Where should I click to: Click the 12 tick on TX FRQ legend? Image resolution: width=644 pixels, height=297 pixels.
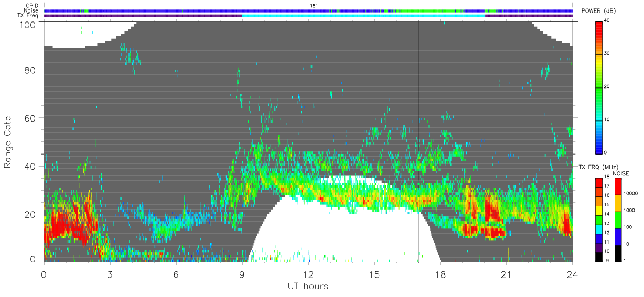(607, 233)
